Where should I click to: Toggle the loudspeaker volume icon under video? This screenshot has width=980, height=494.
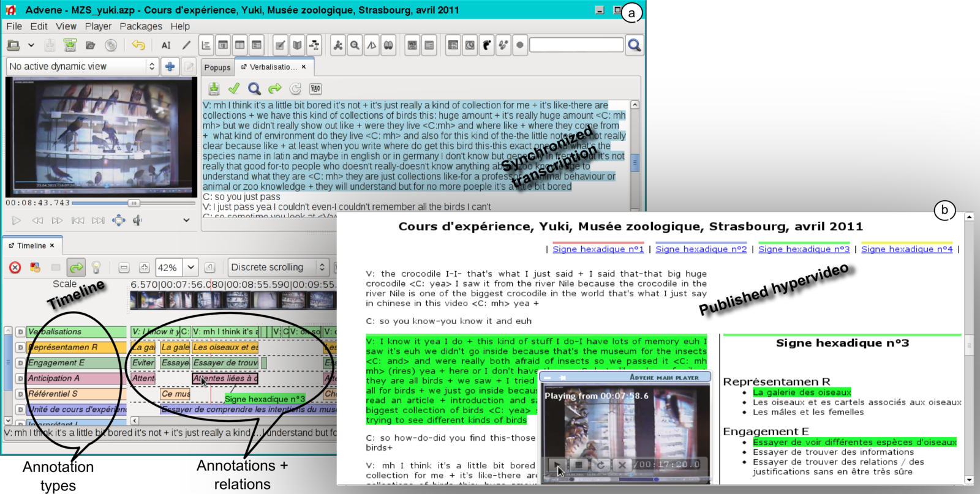pyautogui.click(x=138, y=220)
